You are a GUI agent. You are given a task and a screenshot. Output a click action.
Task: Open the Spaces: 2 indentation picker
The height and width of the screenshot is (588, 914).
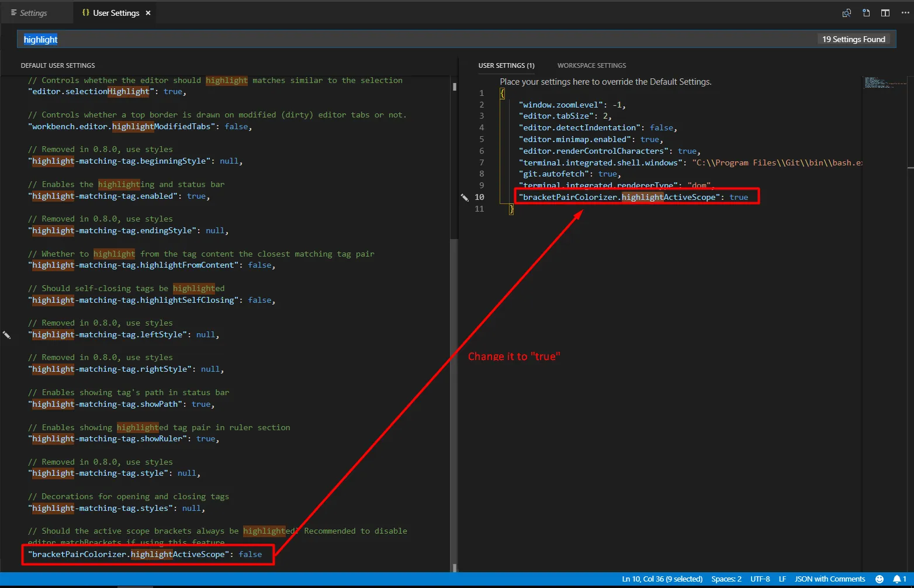click(726, 579)
